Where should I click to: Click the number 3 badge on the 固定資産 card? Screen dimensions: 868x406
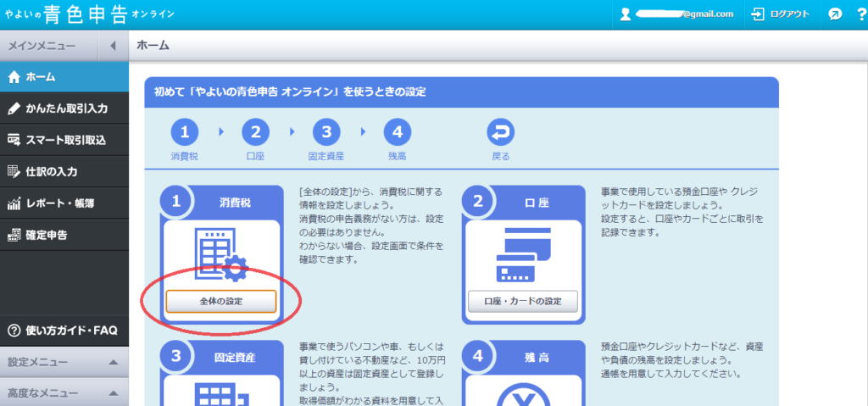point(176,356)
